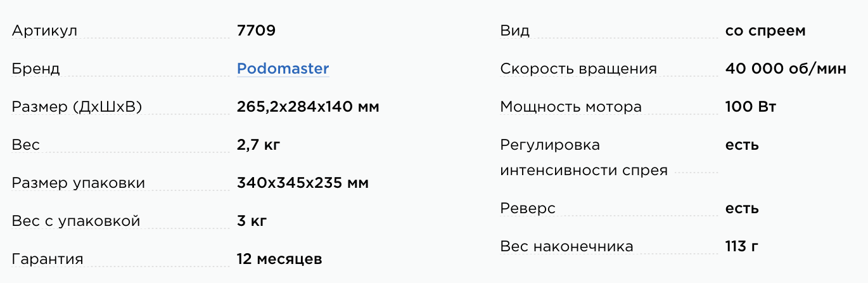868x283 pixels.
Task: Click the Вид label
Action: (x=514, y=30)
